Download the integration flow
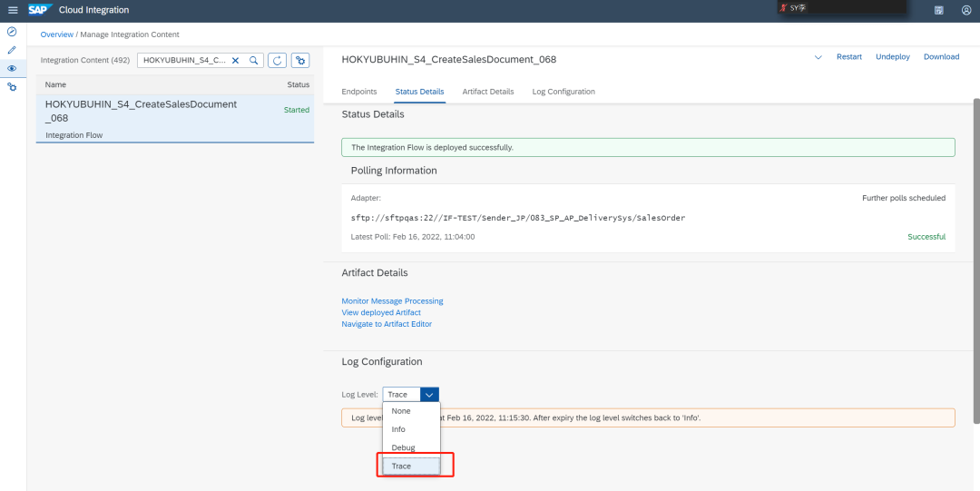This screenshot has height=491, width=980. [941, 57]
